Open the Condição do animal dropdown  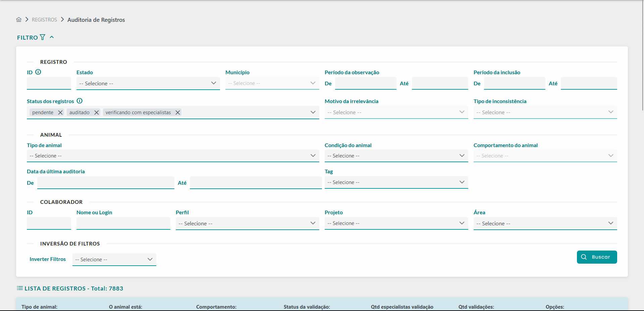click(396, 156)
